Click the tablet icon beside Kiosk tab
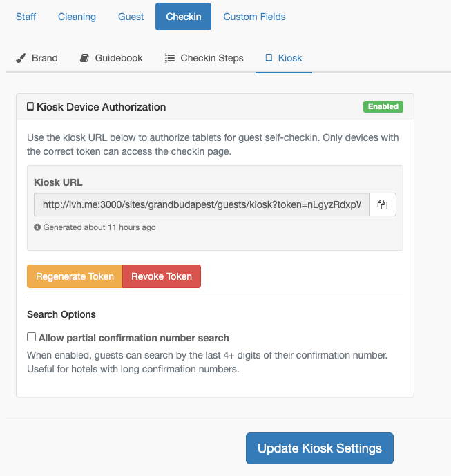The image size is (451, 476). (269, 58)
